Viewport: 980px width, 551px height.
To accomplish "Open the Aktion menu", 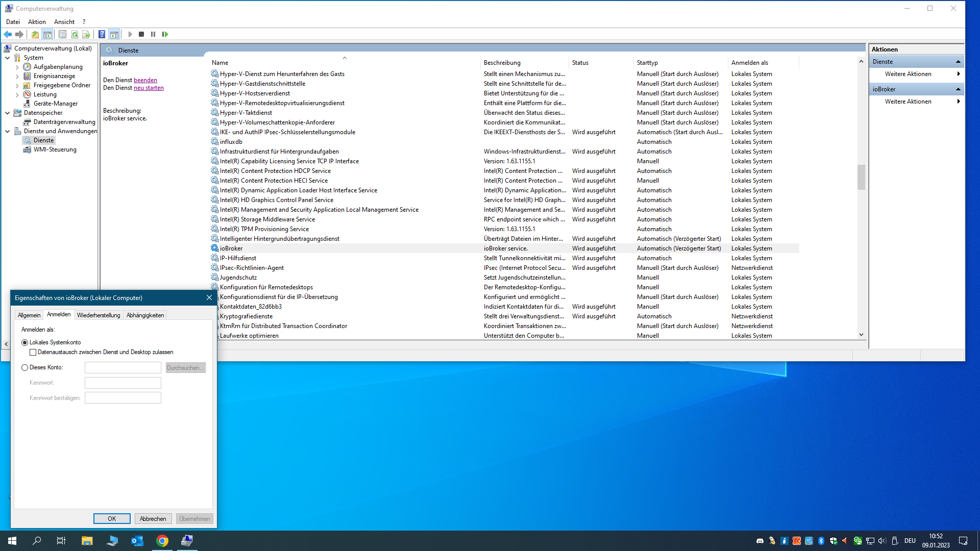I will (37, 22).
